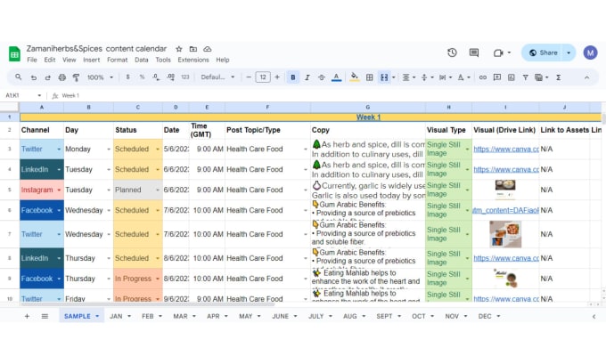
Task: Open version history clock icon
Action: (x=452, y=53)
